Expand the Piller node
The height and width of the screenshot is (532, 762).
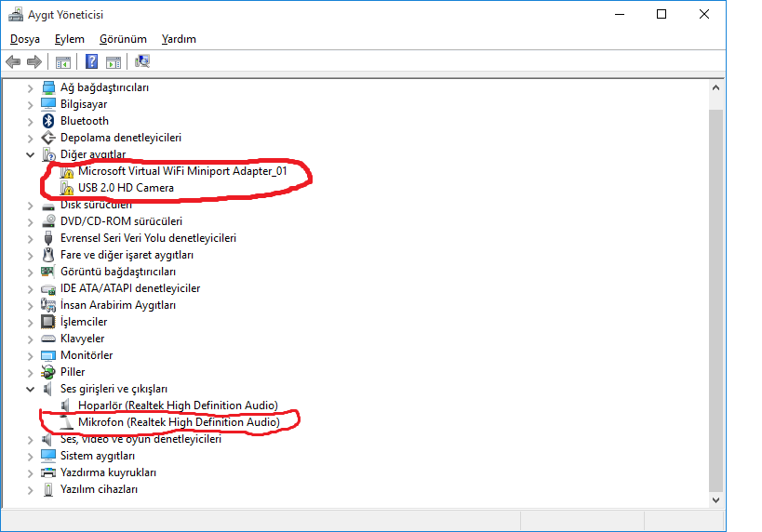(30, 373)
